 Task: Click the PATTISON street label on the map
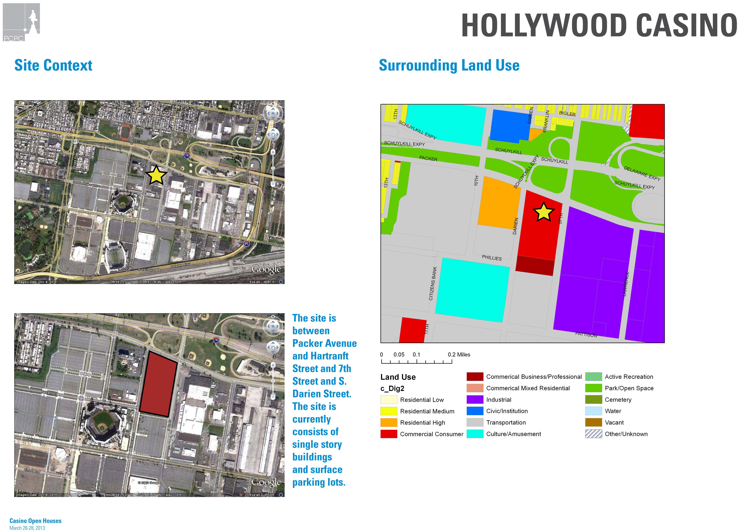click(586, 335)
